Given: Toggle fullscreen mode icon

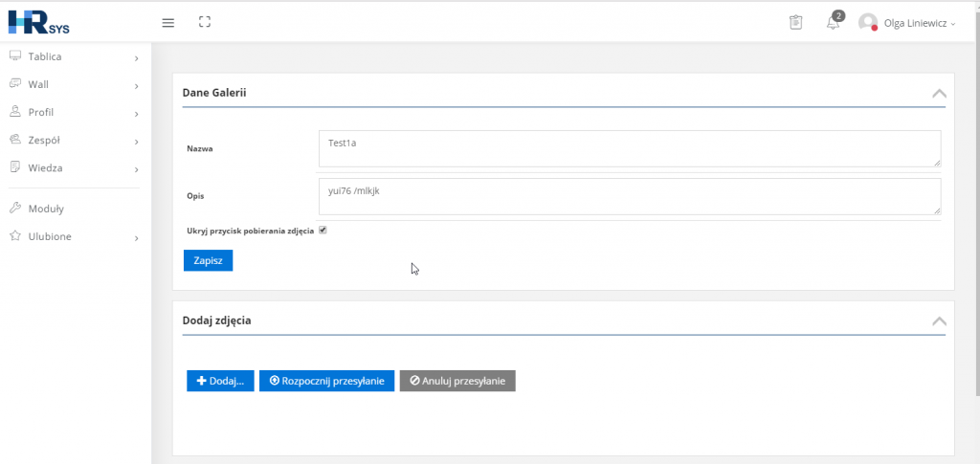Looking at the screenshot, I should coord(205,22).
